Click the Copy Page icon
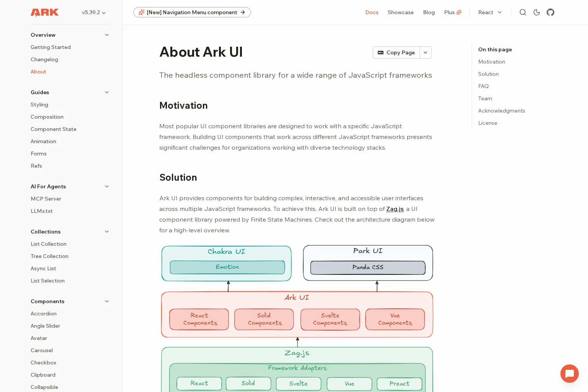Screen dimensions: 588x392 [x=381, y=52]
